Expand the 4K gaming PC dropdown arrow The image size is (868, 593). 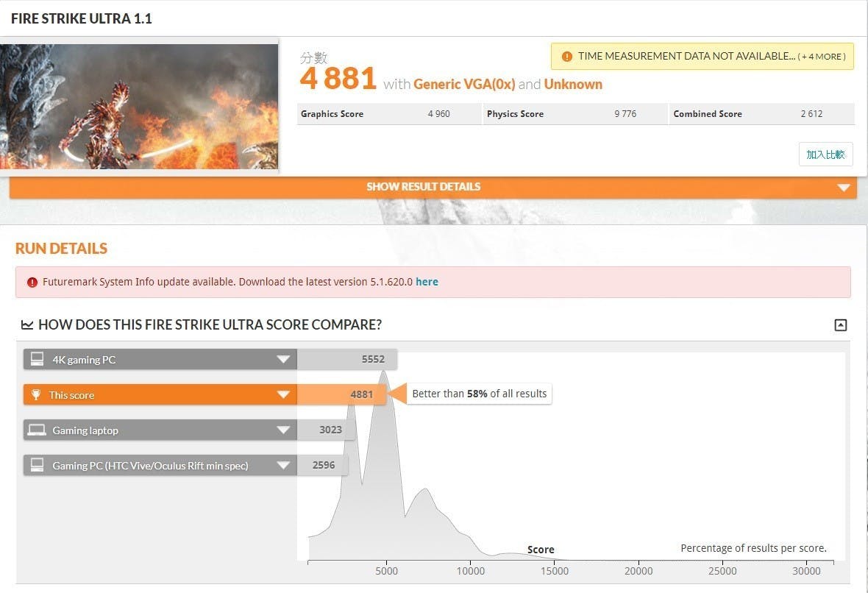(x=283, y=359)
